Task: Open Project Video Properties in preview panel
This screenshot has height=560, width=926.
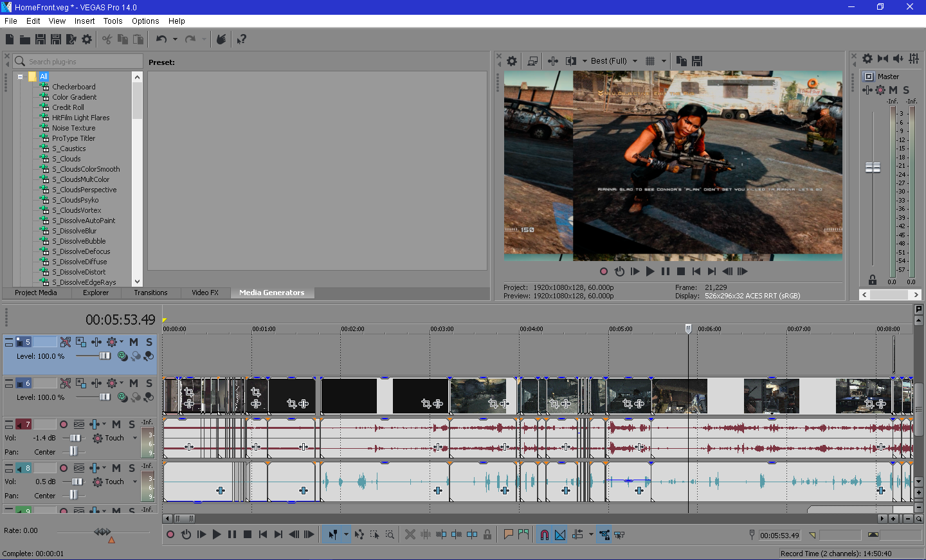Action: pyautogui.click(x=512, y=61)
